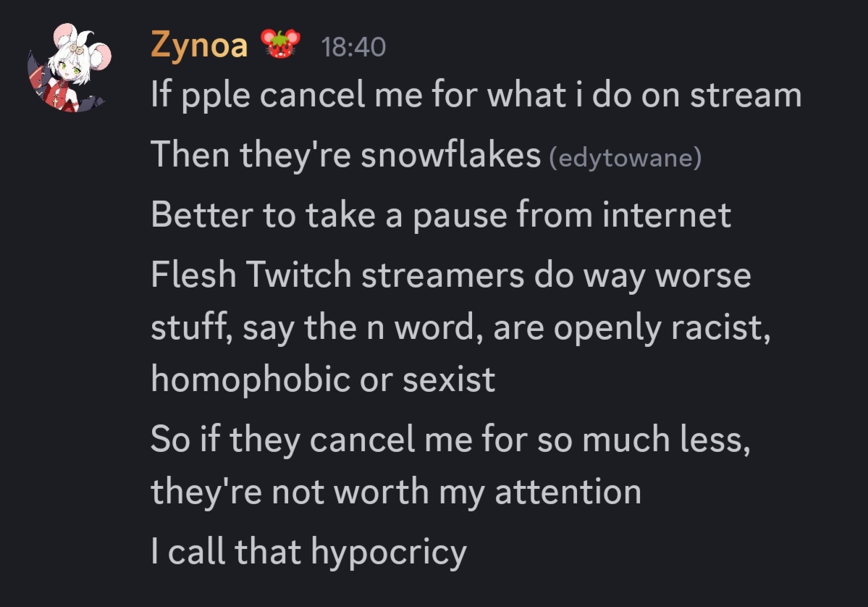Click the Zynoa username
Image resolution: width=868 pixels, height=607 pixels.
coord(199,45)
